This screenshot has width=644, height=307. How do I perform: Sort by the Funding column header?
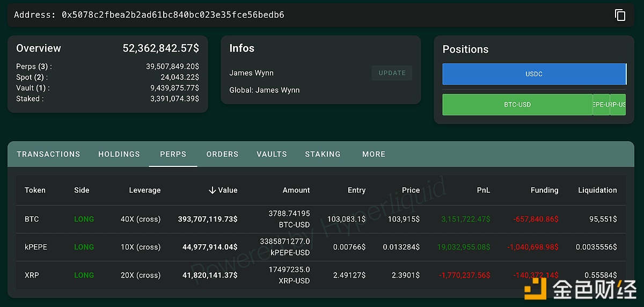[544, 190]
